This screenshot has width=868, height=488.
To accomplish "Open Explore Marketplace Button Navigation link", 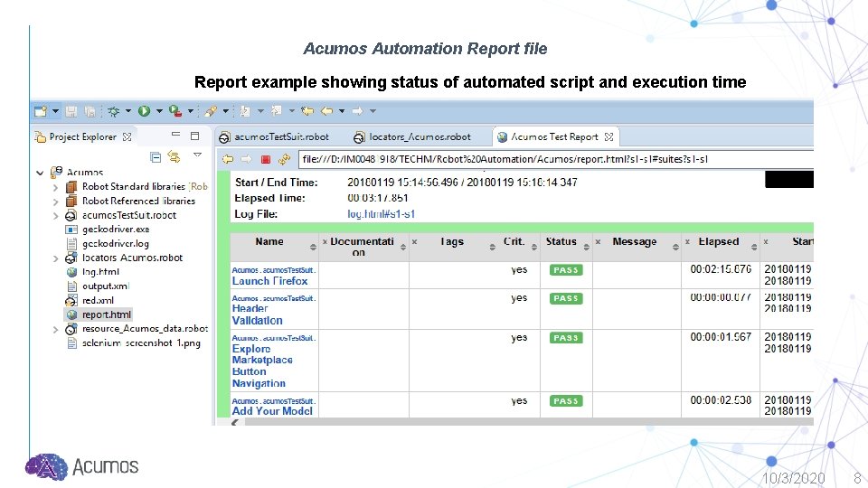I will (262, 366).
